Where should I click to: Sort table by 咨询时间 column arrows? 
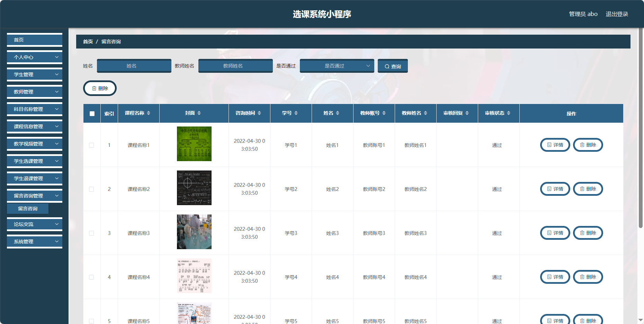[259, 113]
